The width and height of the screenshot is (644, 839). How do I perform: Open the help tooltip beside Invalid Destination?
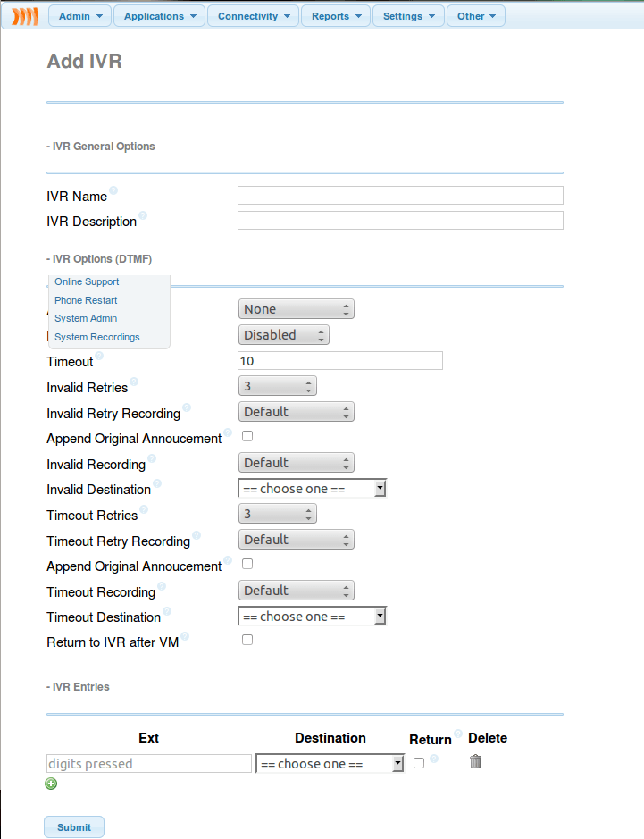coord(158,484)
